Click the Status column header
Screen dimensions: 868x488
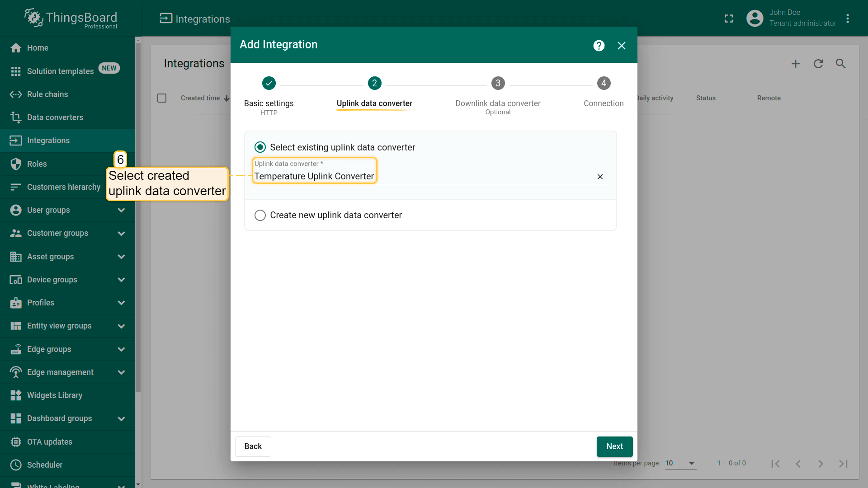click(706, 98)
